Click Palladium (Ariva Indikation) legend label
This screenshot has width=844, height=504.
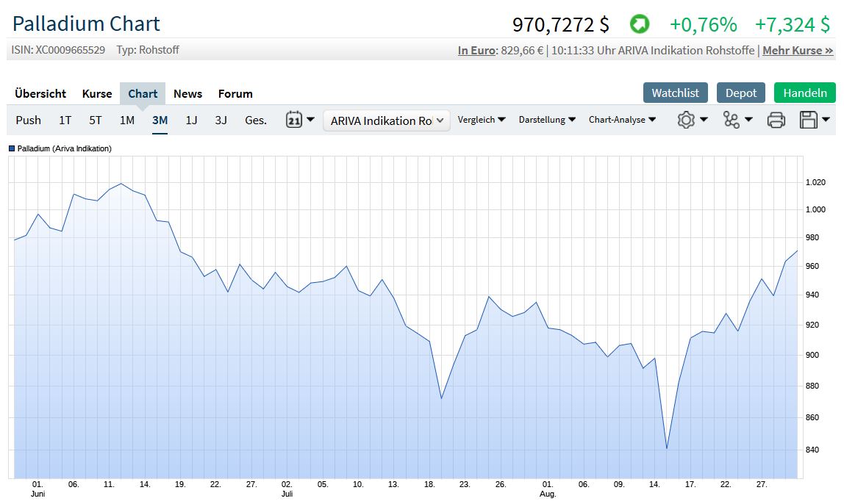[64, 148]
